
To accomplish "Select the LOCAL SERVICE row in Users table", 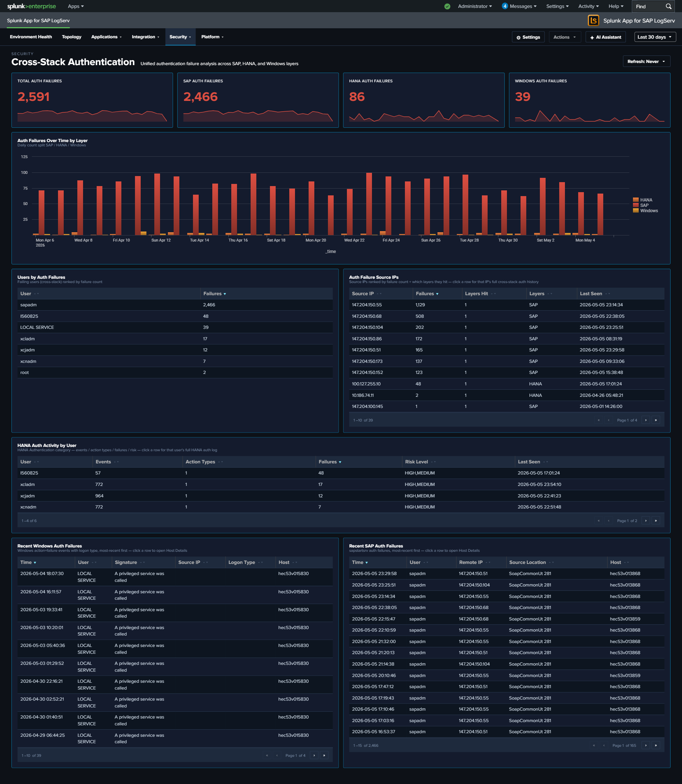I will (175, 327).
